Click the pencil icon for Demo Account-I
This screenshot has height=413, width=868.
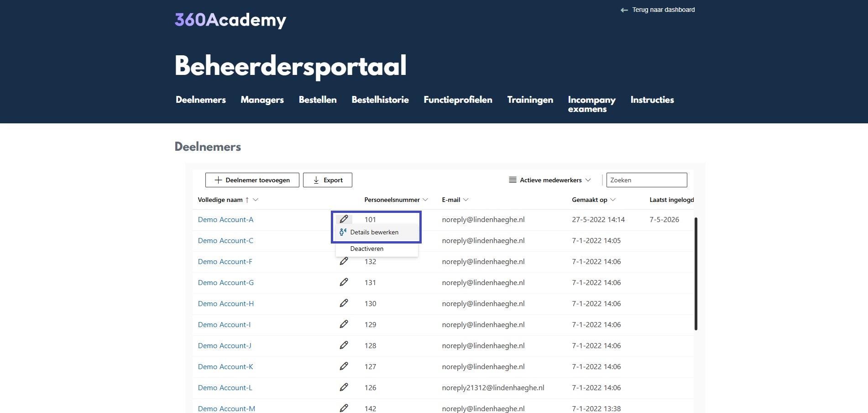pos(344,324)
